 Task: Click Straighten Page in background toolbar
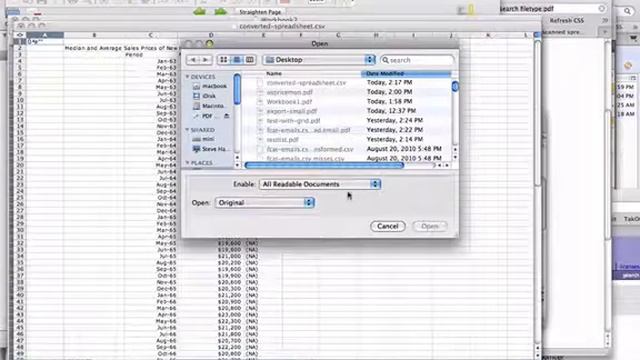coord(260,12)
